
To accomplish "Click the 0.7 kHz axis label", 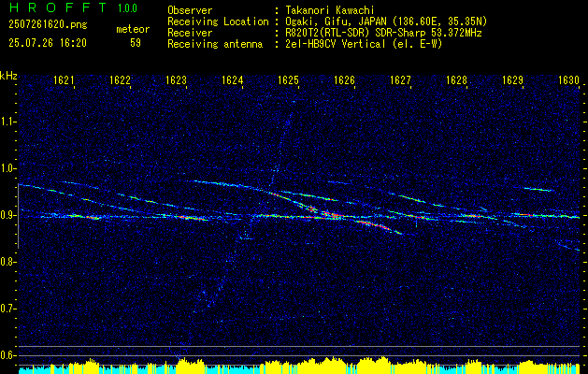I will 7,309.
